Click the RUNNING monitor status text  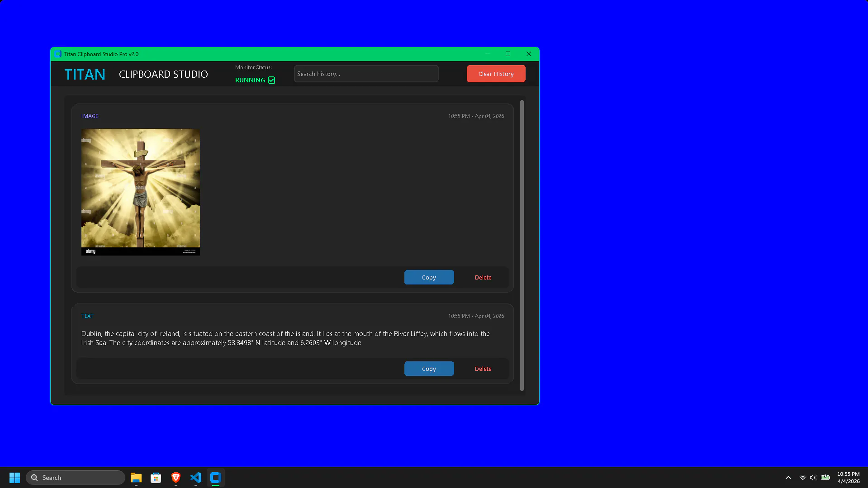tap(250, 80)
